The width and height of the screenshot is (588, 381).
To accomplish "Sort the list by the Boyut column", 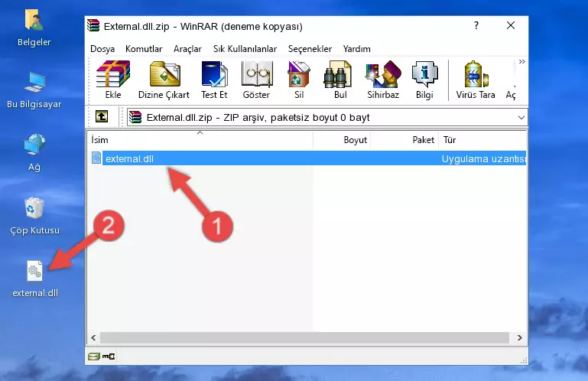I will pos(342,140).
